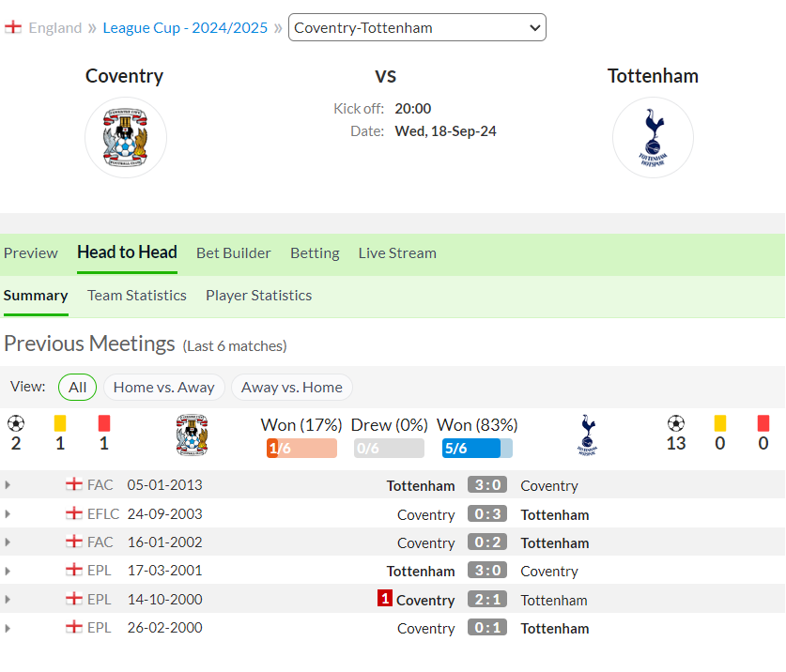Click Coventry's red card icon
The height and width of the screenshot is (672, 786).
tap(103, 423)
